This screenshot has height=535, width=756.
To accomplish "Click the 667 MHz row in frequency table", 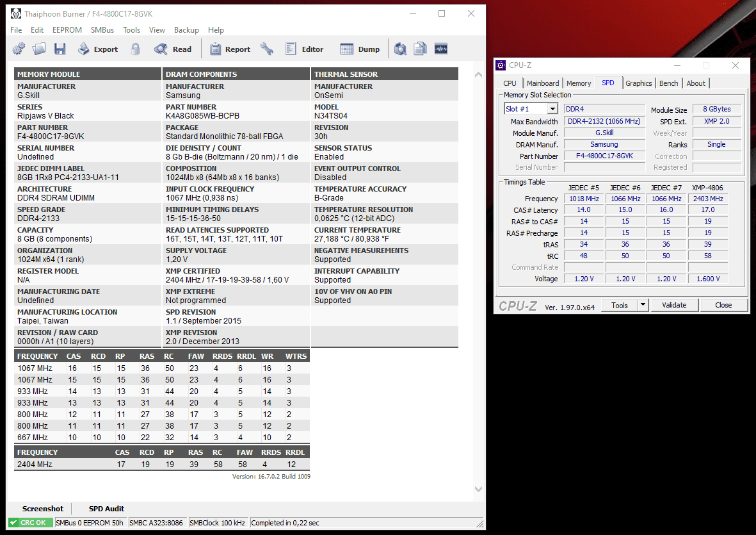I will click(x=161, y=438).
